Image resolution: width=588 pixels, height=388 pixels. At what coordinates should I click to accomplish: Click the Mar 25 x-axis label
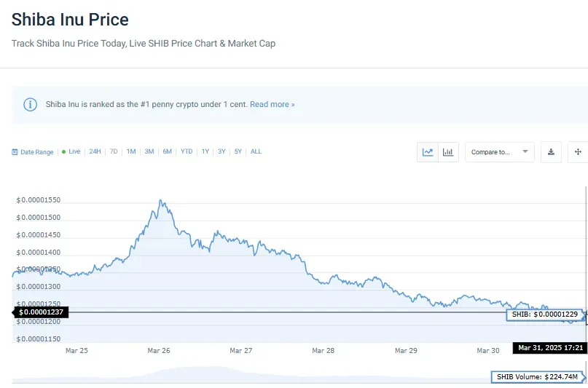tap(77, 351)
